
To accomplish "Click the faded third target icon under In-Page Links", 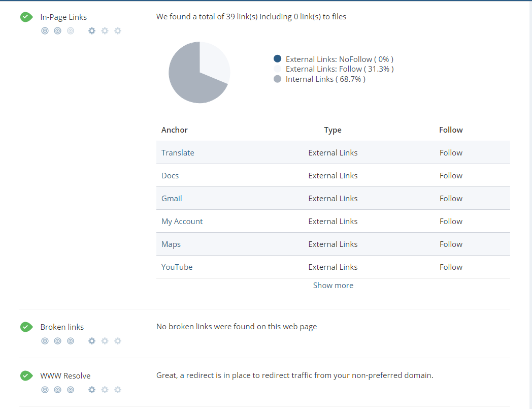I will click(x=71, y=31).
